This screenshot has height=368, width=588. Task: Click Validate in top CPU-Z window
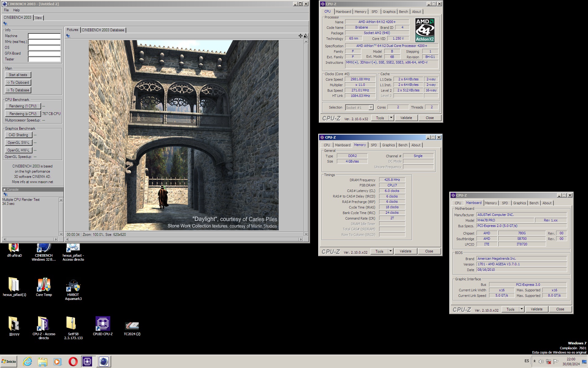point(406,118)
